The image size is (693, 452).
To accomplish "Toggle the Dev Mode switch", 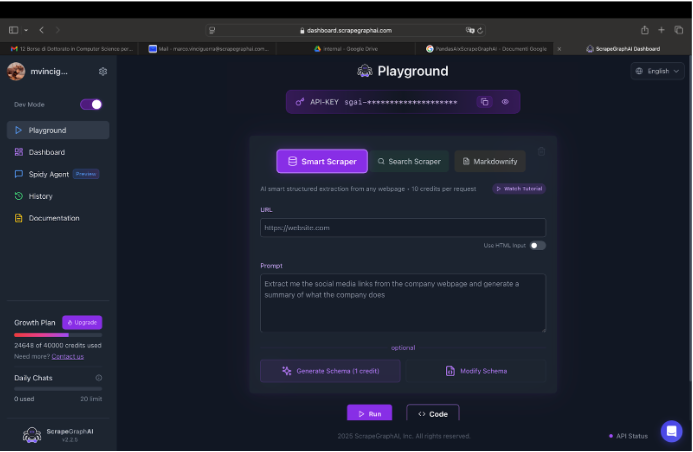I will tap(91, 104).
